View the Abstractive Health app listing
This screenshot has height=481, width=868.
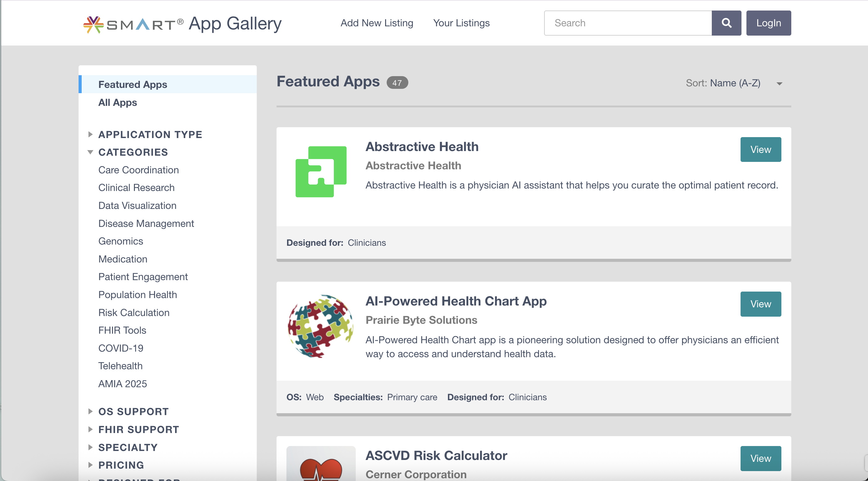[760, 149]
